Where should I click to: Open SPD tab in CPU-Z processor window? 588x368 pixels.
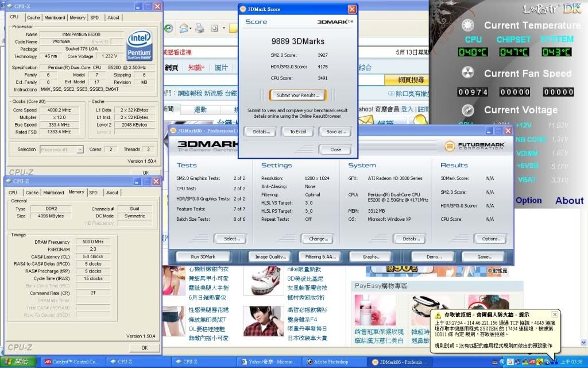tap(95, 18)
